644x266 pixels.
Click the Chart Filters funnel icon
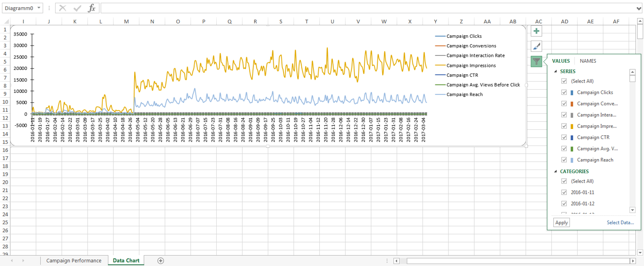coord(536,62)
